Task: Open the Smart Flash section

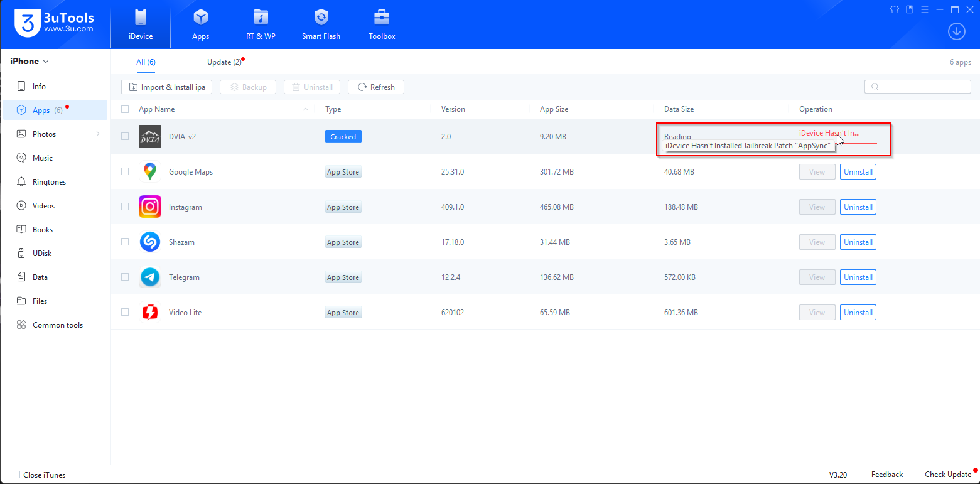Action: point(321,25)
